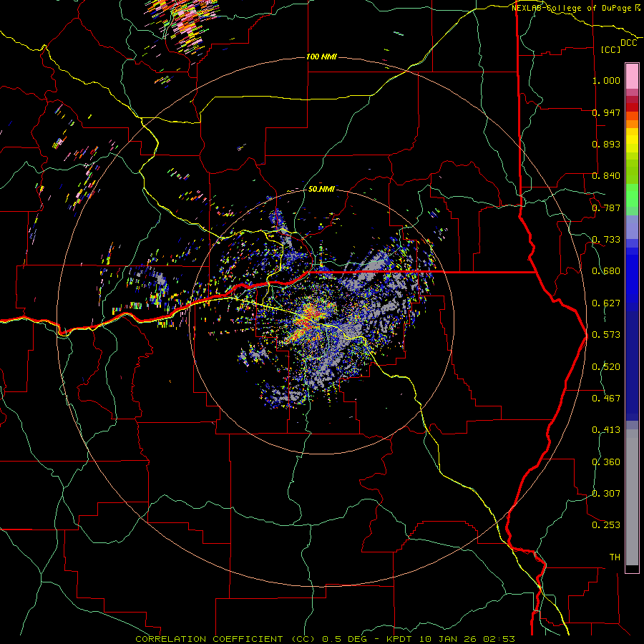Click the 0.627 value on color scale
Screen dimensions: 644x644
[606, 303]
